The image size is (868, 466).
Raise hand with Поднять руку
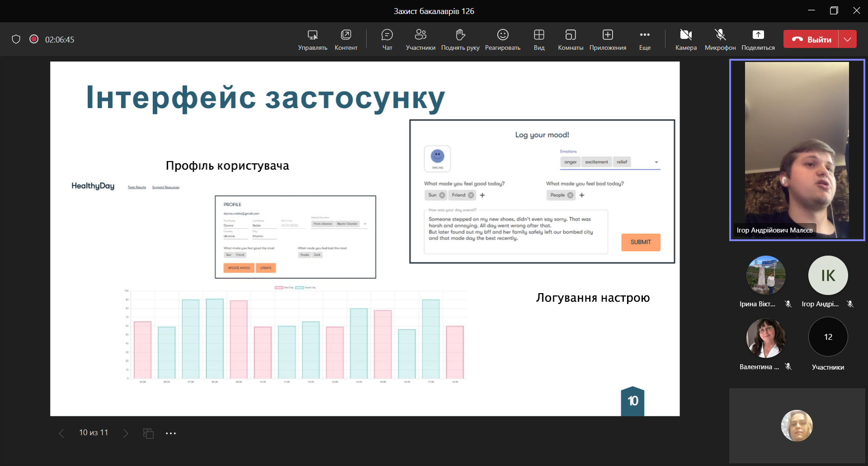[460, 39]
